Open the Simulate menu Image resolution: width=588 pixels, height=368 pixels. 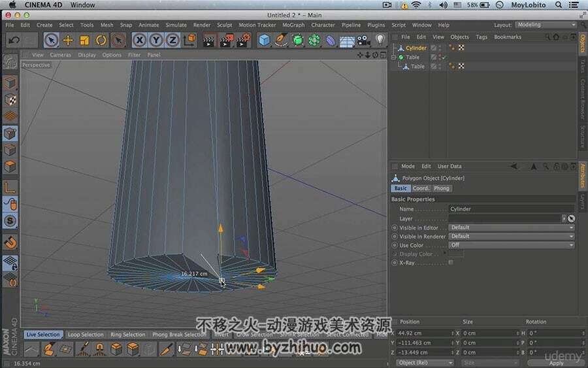[176, 25]
